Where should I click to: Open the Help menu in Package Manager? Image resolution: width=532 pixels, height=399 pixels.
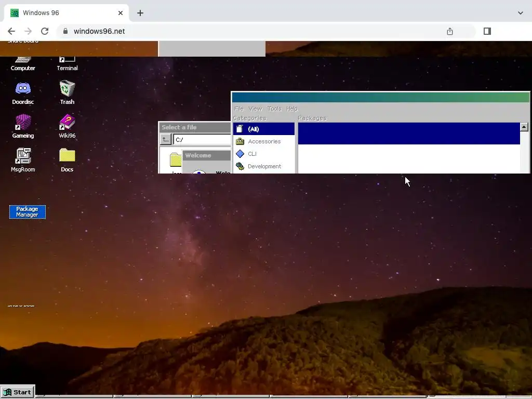[x=292, y=109]
